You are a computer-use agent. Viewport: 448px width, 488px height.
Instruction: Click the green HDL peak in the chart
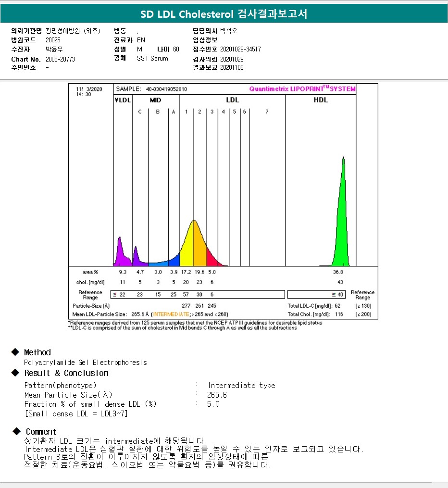(x=342, y=224)
